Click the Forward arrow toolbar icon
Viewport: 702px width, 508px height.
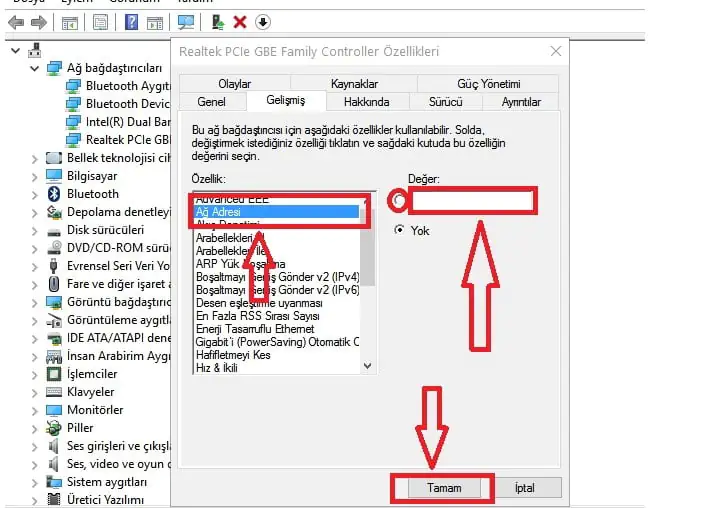[x=39, y=22]
